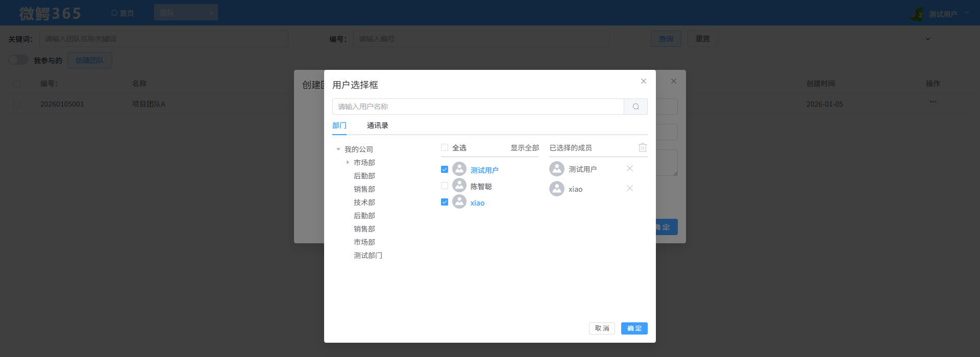Uncheck the 测试用户 checkbox
The width and height of the screenshot is (980, 357).
coord(445,169)
